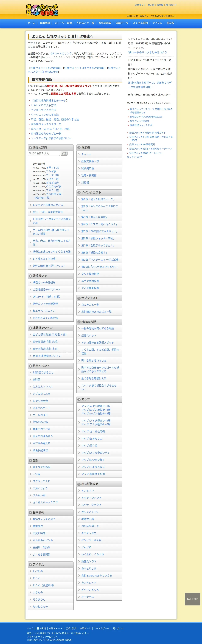Click the PAGE TOP button
The image size is (202, 644).
click(x=193, y=599)
